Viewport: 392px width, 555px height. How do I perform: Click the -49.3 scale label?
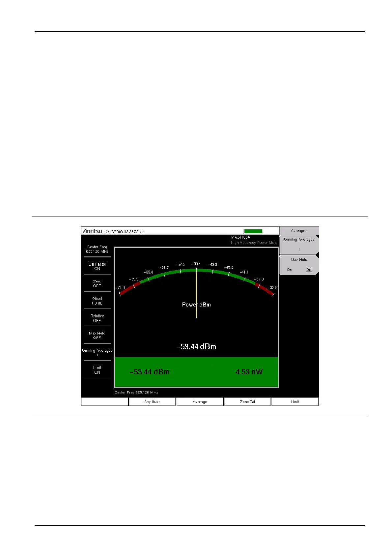point(212,265)
